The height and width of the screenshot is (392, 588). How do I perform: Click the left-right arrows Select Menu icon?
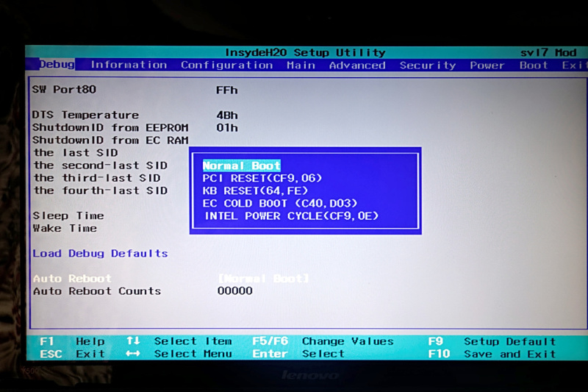point(133,353)
